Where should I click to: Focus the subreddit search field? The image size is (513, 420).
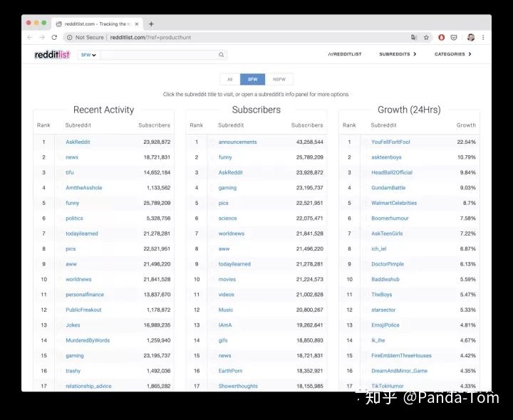160,55
